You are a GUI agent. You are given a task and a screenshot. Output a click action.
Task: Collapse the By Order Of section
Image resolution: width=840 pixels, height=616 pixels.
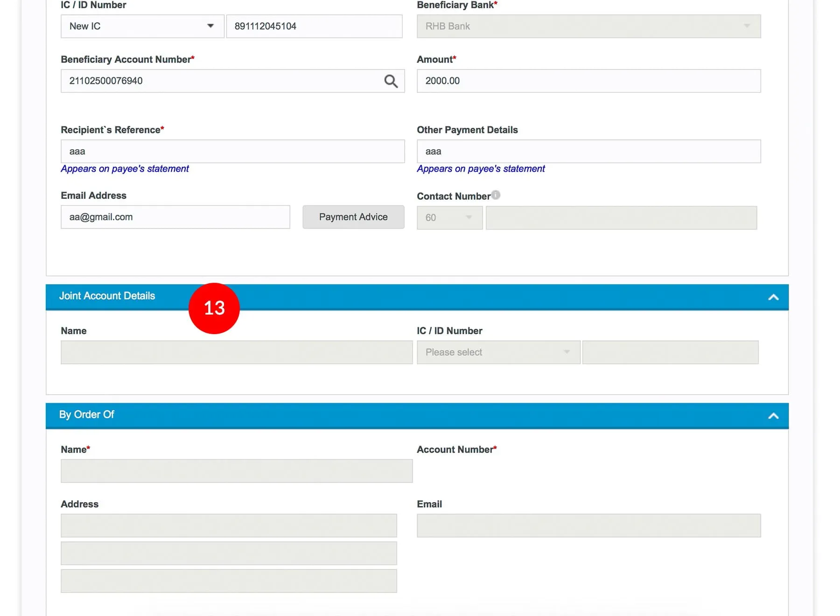tap(773, 416)
